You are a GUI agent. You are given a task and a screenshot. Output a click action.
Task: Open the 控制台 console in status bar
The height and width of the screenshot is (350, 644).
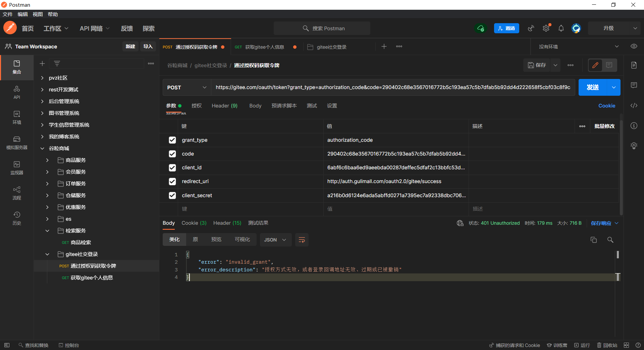[69, 345]
